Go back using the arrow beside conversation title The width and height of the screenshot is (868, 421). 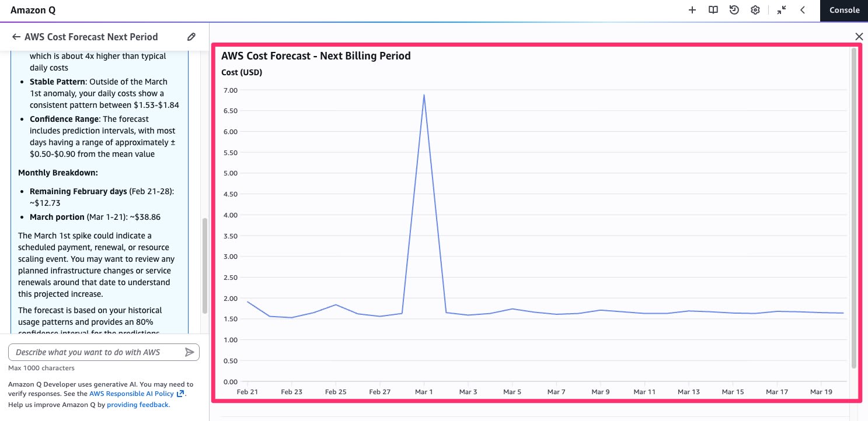(16, 37)
